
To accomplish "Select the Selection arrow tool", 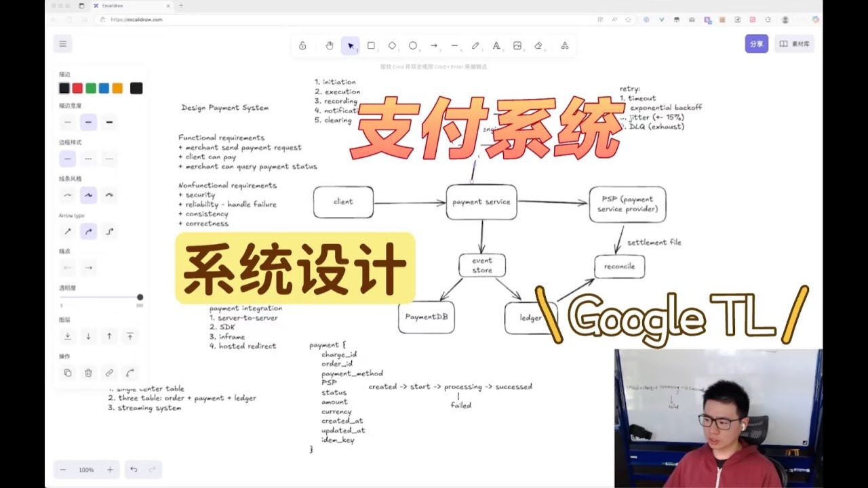I will (351, 45).
